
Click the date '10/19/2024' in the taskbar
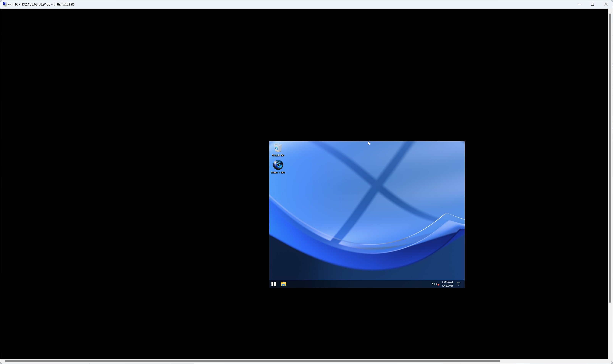pyautogui.click(x=447, y=286)
